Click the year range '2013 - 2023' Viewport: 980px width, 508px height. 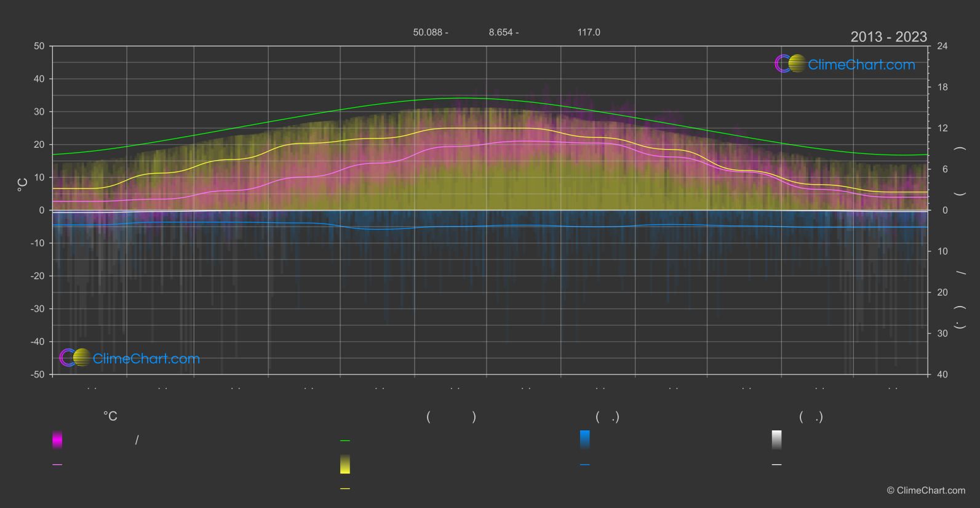tap(888, 37)
